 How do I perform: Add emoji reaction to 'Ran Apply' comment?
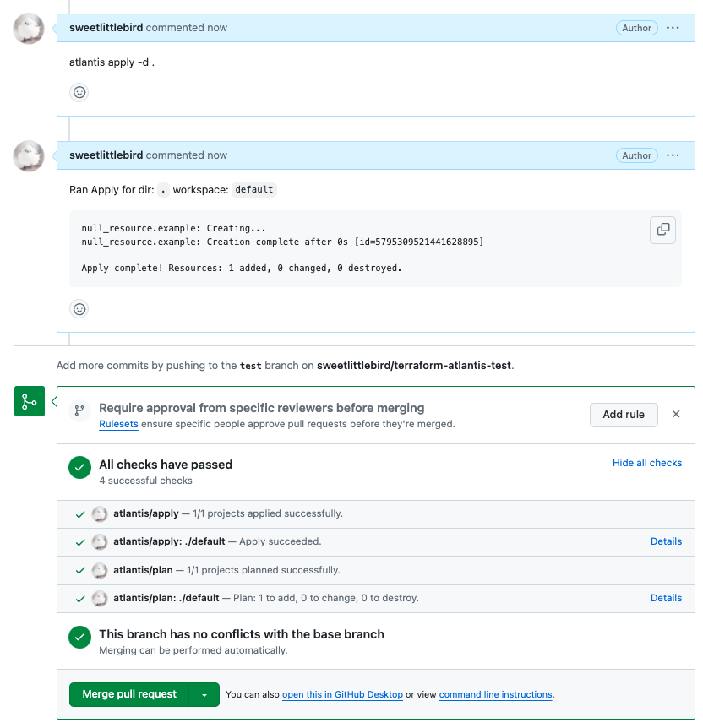tap(79, 309)
